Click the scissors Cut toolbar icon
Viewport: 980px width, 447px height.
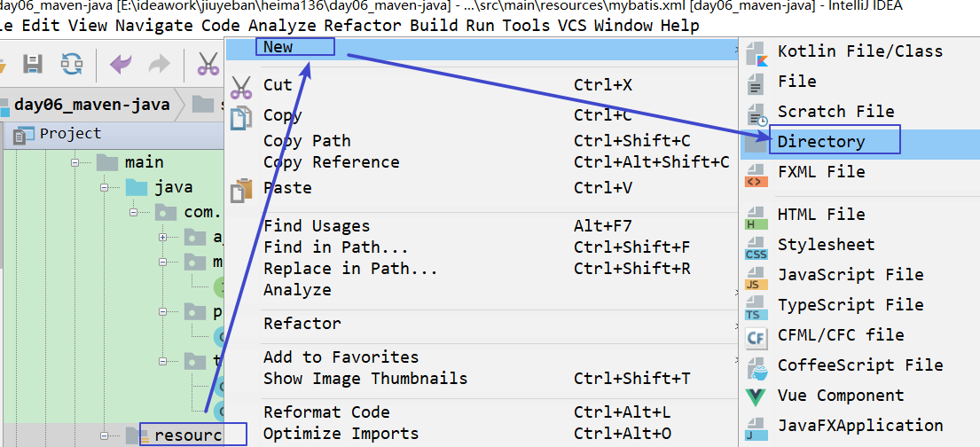tap(208, 63)
